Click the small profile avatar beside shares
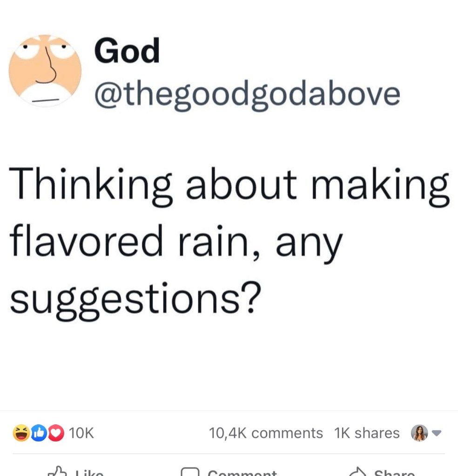Viewport: 458px width, 476px height. (x=418, y=433)
